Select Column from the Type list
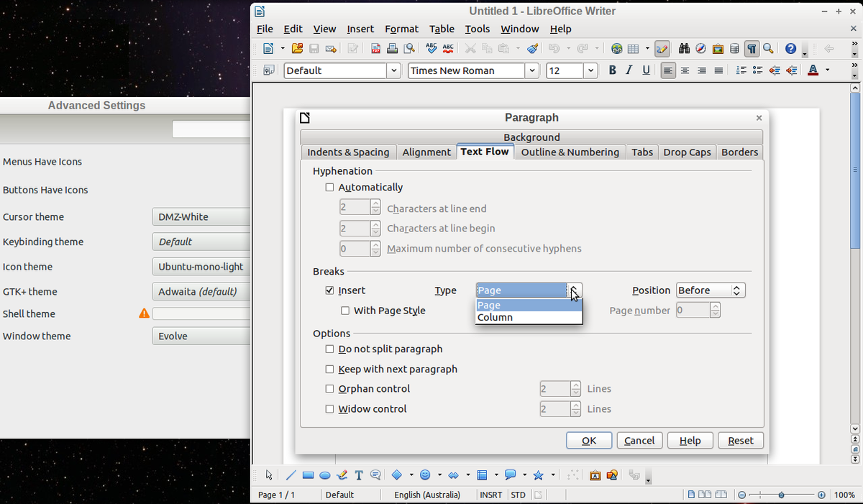Screen dimensions: 863x504 pos(496,318)
